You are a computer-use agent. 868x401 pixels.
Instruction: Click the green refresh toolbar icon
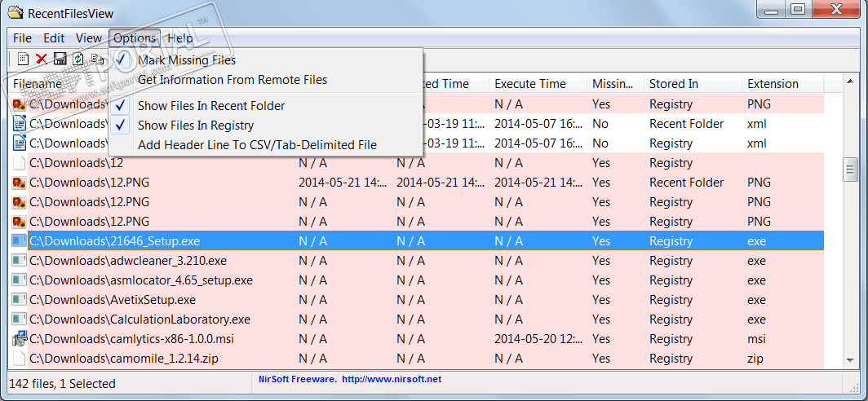tap(77, 59)
